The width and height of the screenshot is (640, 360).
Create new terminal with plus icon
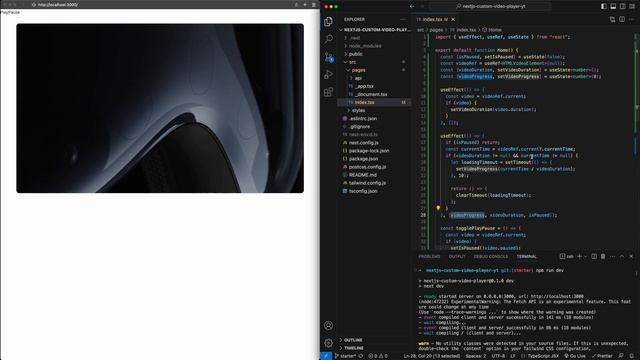click(x=579, y=256)
